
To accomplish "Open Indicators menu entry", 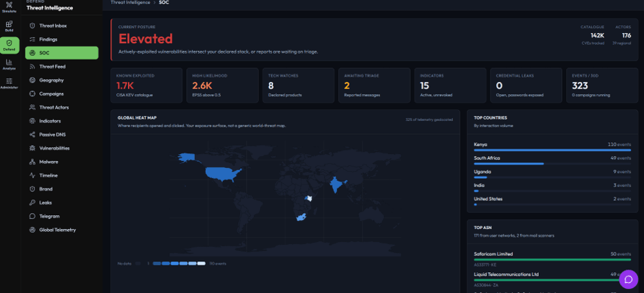I will 62,121.
